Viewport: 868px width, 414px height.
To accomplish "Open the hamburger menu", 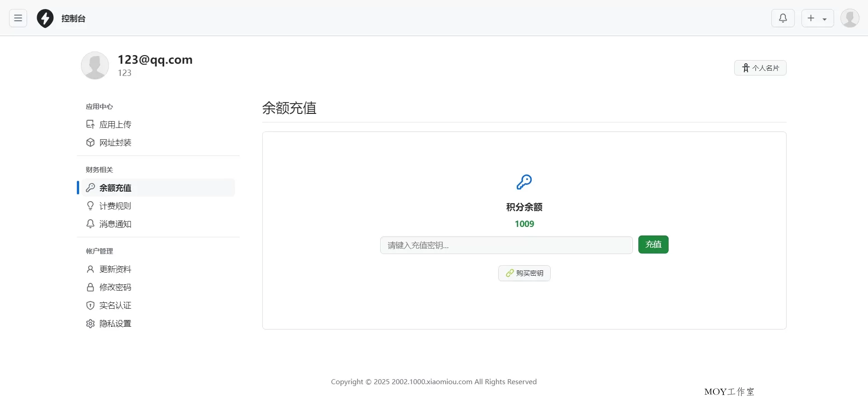I will pyautogui.click(x=18, y=18).
